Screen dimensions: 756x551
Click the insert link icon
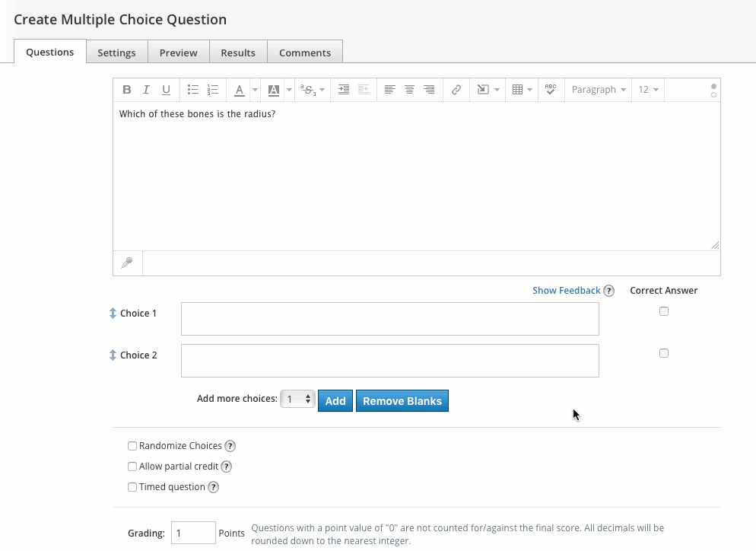456,90
